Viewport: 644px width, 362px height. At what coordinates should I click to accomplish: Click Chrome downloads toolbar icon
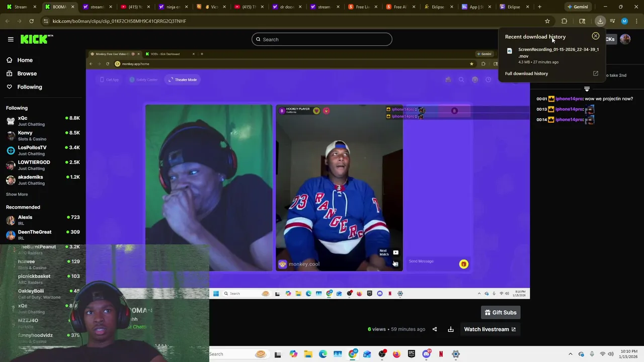pyautogui.click(x=600, y=21)
